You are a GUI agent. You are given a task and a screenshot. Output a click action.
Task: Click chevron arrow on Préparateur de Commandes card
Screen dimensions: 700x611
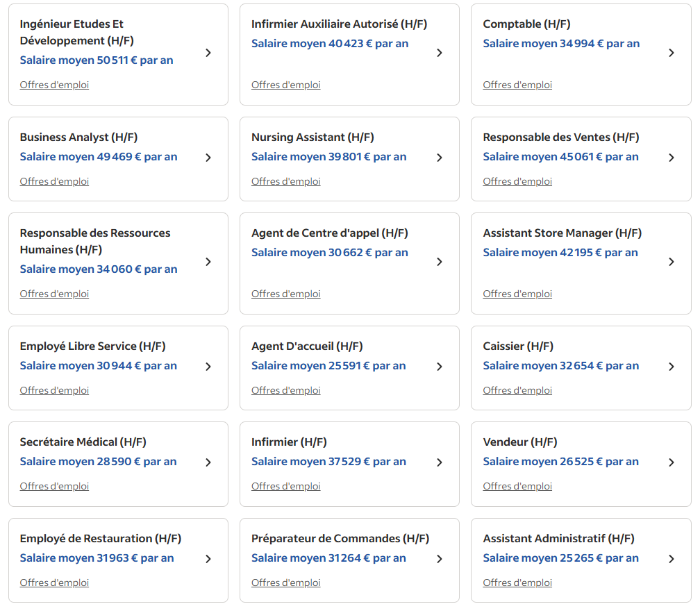click(x=440, y=559)
